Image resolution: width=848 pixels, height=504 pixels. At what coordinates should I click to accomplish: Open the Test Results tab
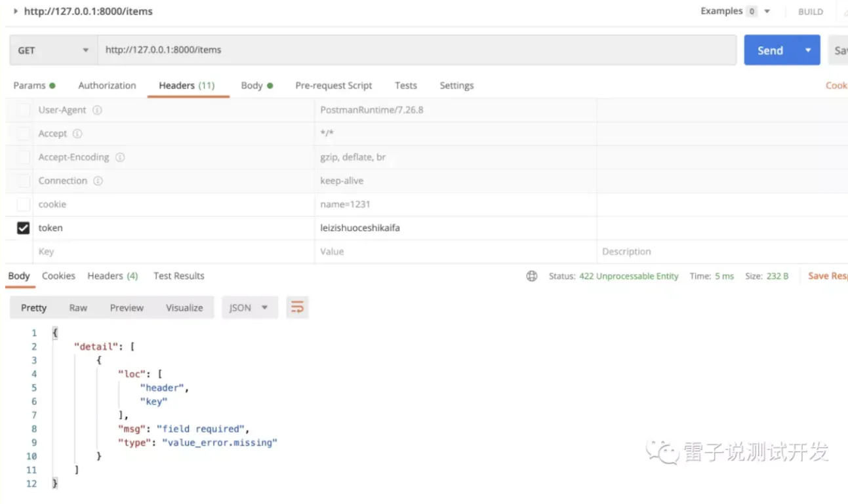click(x=179, y=276)
